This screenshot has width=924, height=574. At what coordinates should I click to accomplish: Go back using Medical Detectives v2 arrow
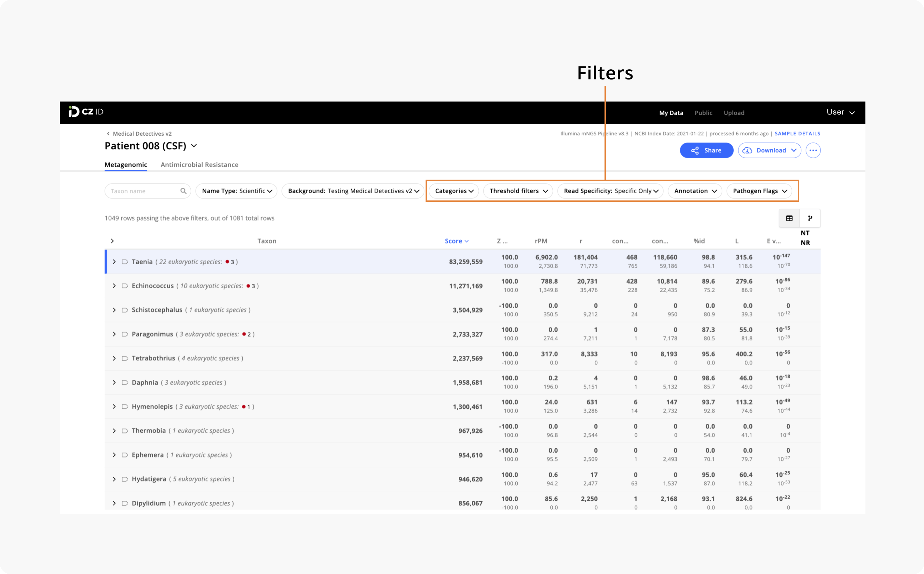108,134
